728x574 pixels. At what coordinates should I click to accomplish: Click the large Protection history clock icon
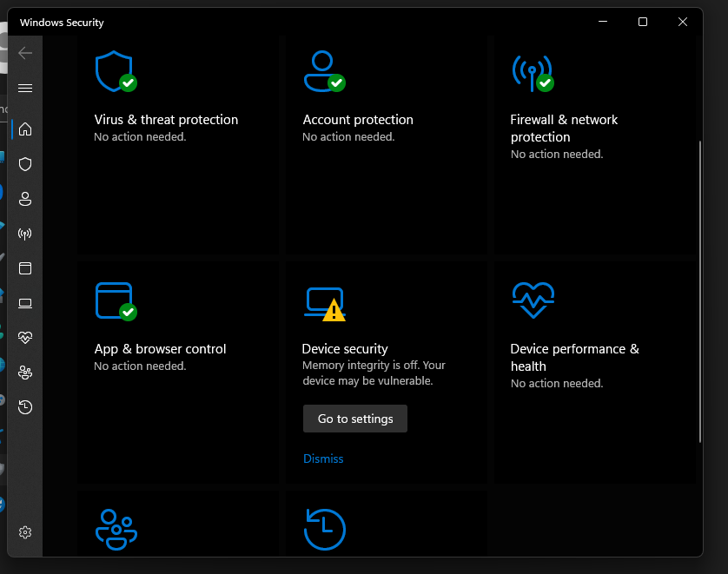pos(325,530)
